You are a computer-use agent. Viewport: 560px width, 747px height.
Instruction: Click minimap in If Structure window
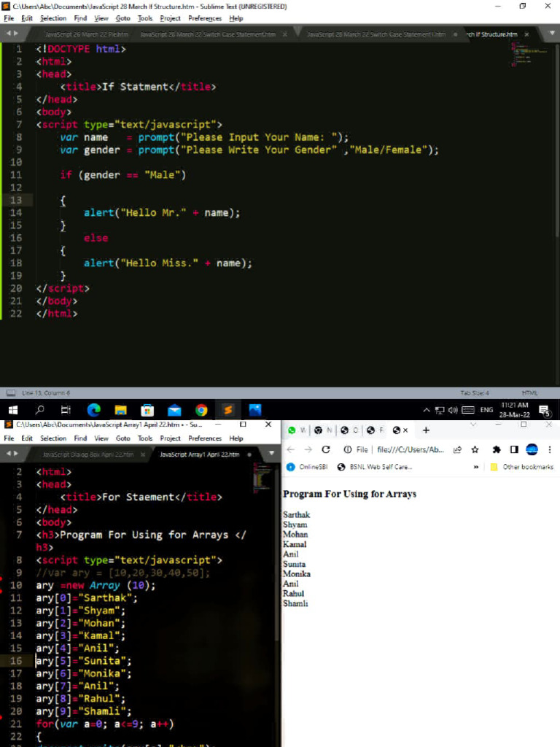click(x=529, y=55)
